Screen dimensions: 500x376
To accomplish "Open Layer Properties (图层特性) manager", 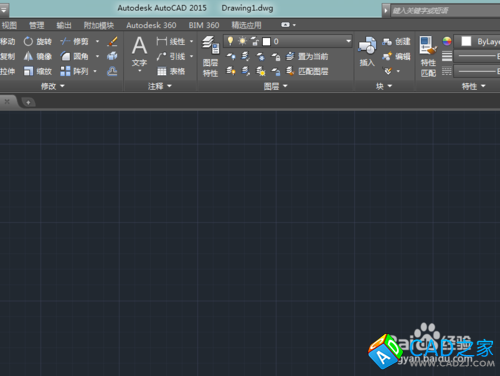I will (210, 56).
